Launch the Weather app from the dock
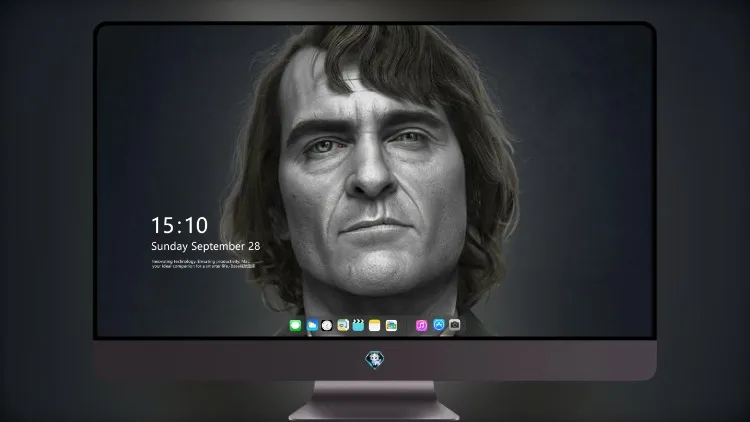The height and width of the screenshot is (422, 750). click(x=312, y=325)
